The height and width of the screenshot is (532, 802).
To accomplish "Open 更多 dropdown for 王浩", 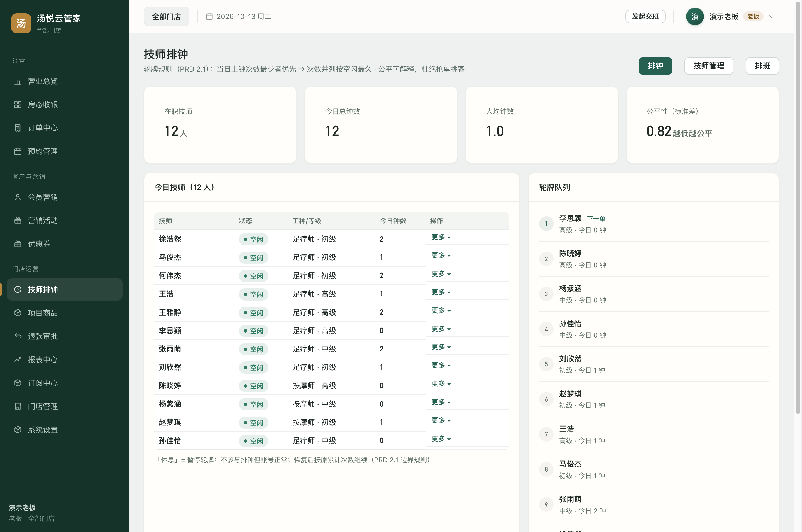I will pos(441,292).
